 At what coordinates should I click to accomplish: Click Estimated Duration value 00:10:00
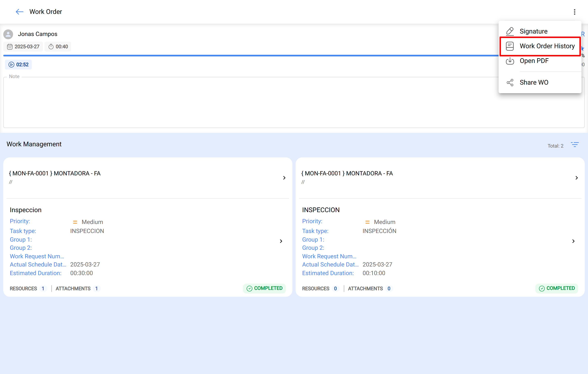[x=374, y=273]
